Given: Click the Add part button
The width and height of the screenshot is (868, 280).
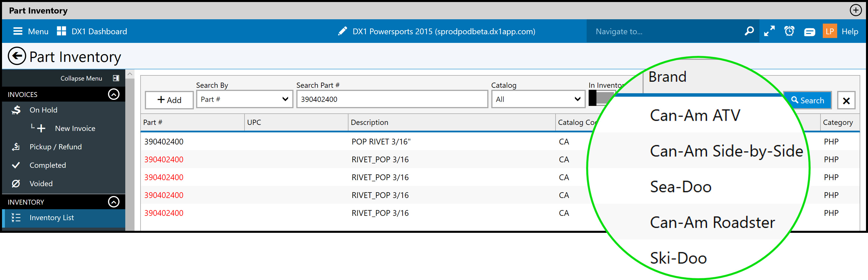Looking at the screenshot, I should 169,100.
